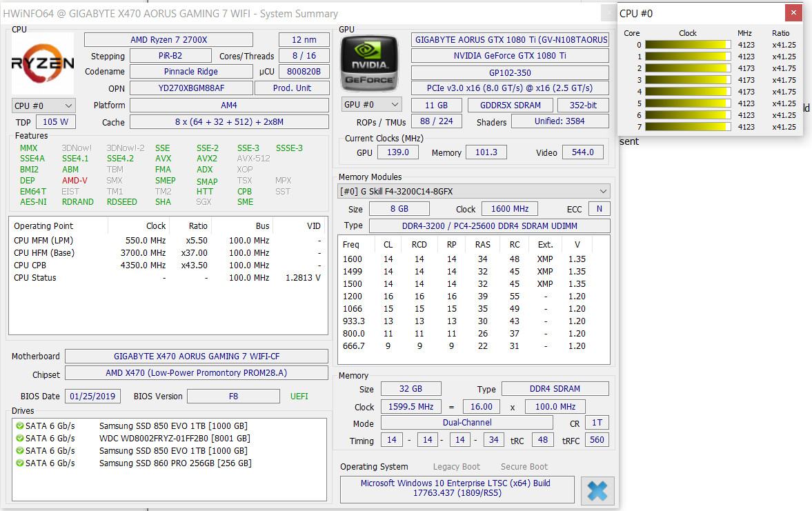Image resolution: width=812 pixels, height=511 pixels.
Task: Click the 88 / 224 ROPs/TMUs field
Action: pos(436,121)
